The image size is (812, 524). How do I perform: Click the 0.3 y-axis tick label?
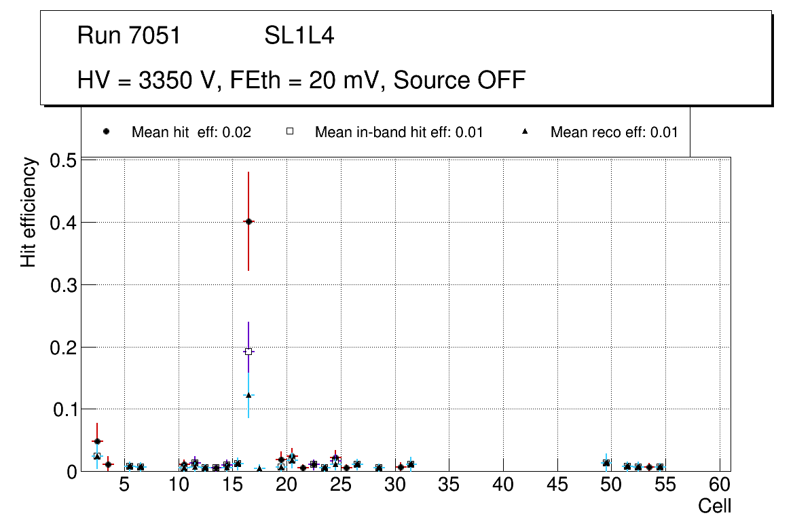coord(64,285)
